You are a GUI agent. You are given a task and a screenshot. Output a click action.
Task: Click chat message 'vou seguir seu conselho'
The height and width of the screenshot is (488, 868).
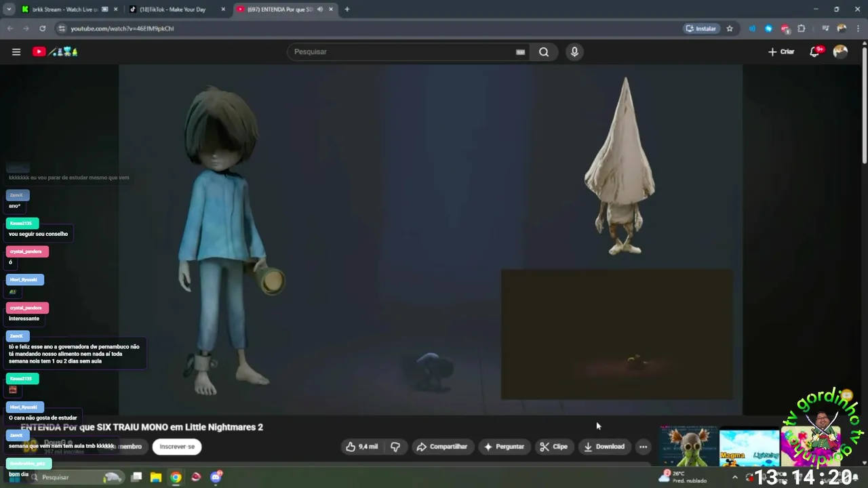(39, 234)
